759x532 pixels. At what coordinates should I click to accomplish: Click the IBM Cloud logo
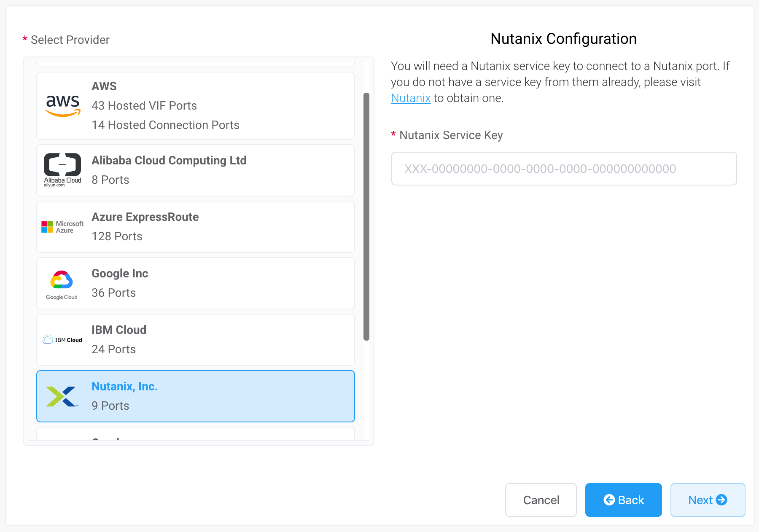pos(62,339)
